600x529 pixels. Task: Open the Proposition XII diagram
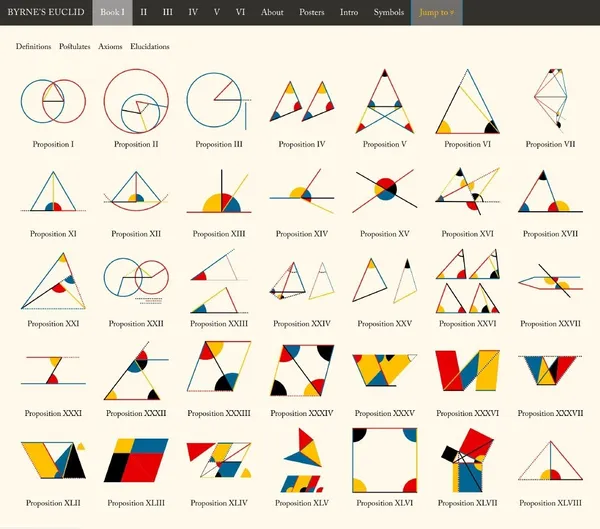tap(136, 191)
